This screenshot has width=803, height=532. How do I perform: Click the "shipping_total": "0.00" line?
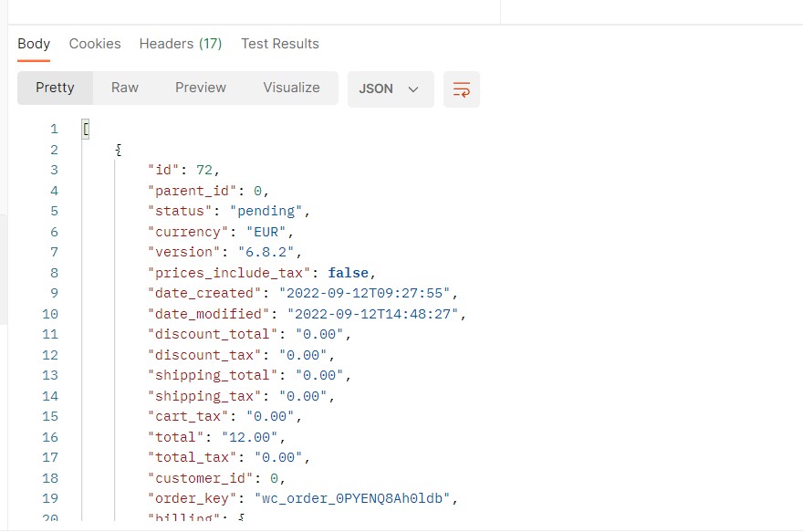point(249,375)
